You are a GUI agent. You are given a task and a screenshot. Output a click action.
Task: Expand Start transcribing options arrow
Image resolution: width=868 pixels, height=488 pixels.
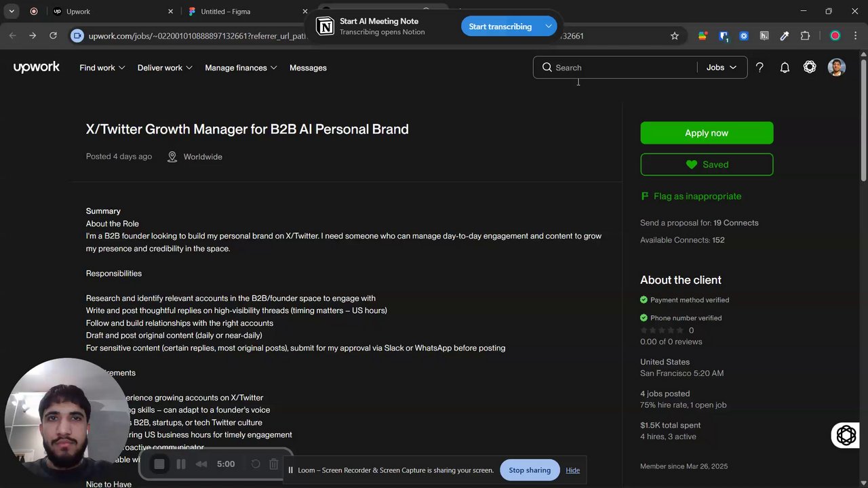[548, 26]
